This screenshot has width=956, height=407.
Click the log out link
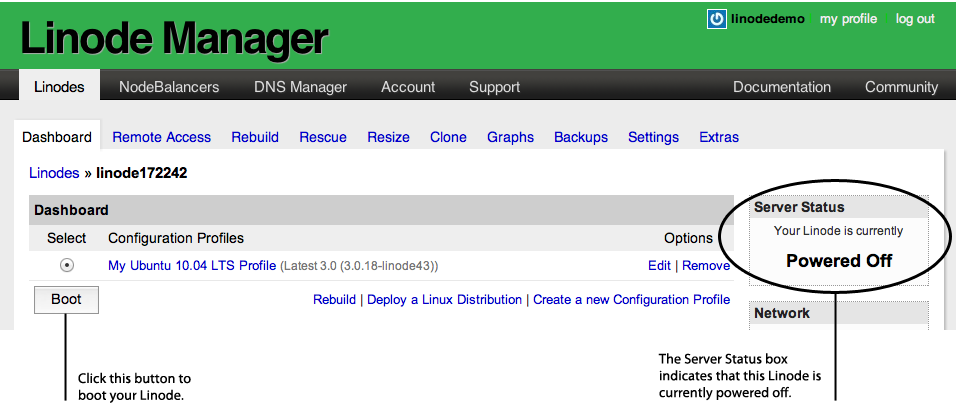click(915, 19)
